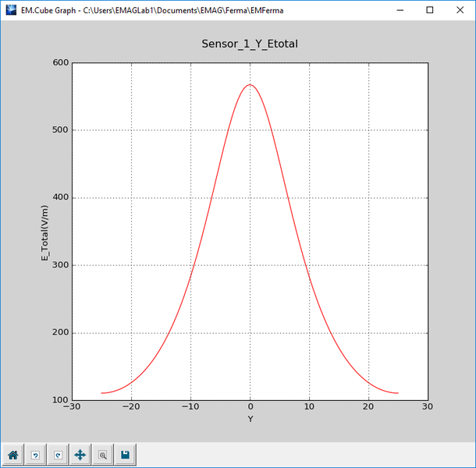Click the EM.Cube app icon in title bar
Image resolution: width=476 pixels, height=468 pixels.
click(x=10, y=10)
